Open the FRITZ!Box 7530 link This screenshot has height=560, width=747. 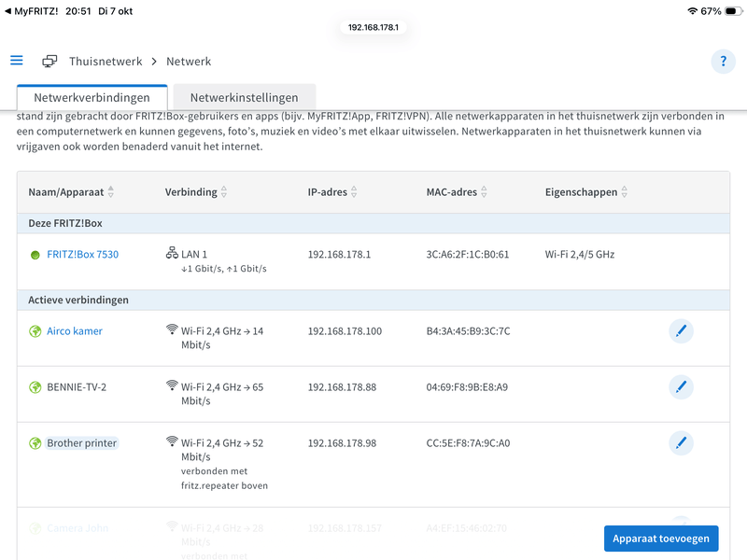point(82,254)
